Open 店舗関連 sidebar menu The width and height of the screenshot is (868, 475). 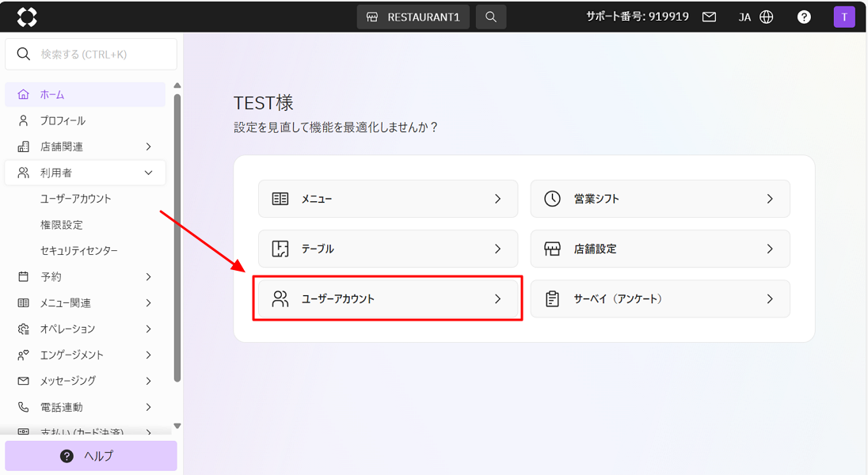click(x=86, y=146)
